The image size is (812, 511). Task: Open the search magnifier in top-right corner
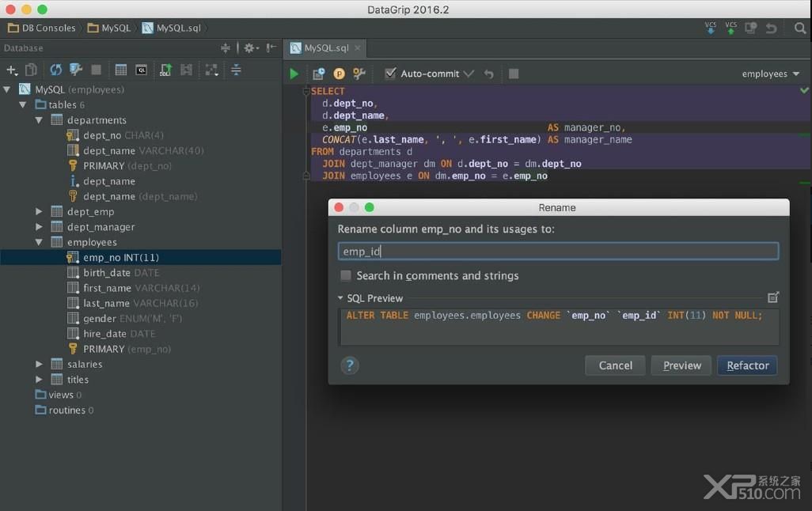(800, 28)
